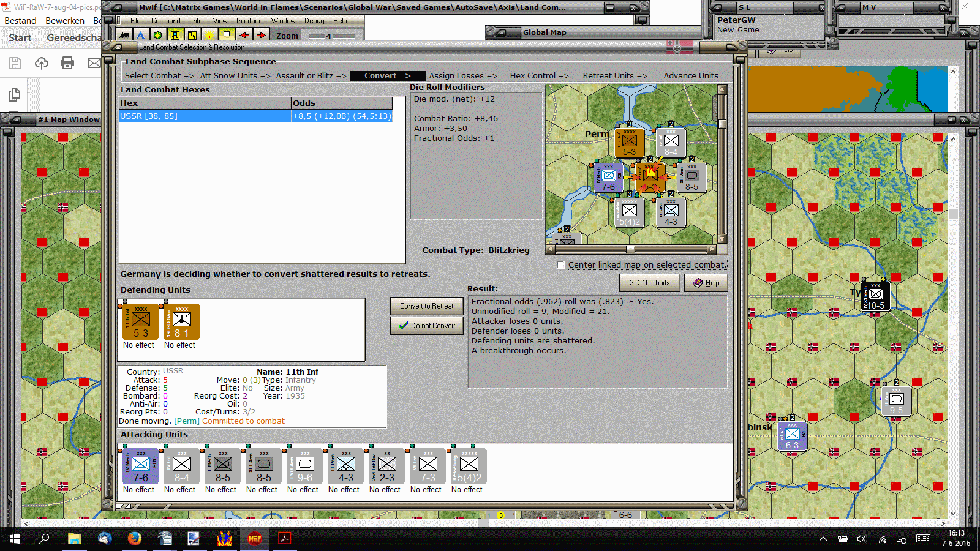Click the combat minimap scroll down arrow
The image size is (980, 551).
pyautogui.click(x=722, y=239)
